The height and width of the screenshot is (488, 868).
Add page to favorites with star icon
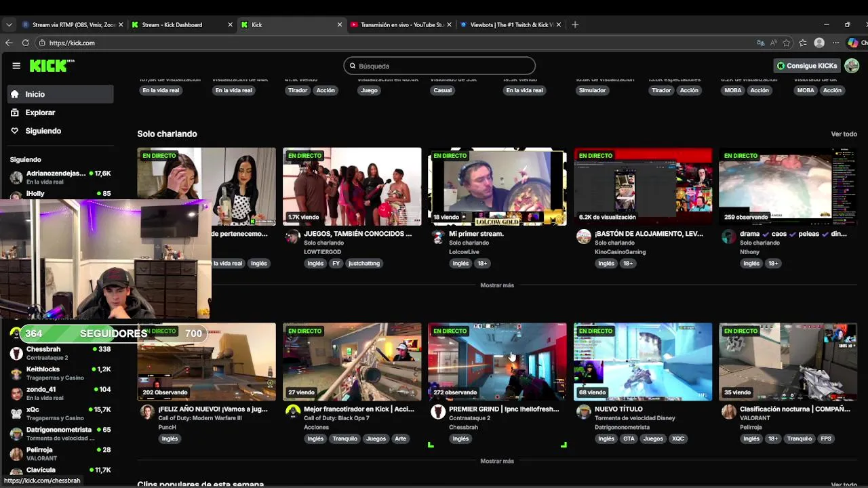787,43
